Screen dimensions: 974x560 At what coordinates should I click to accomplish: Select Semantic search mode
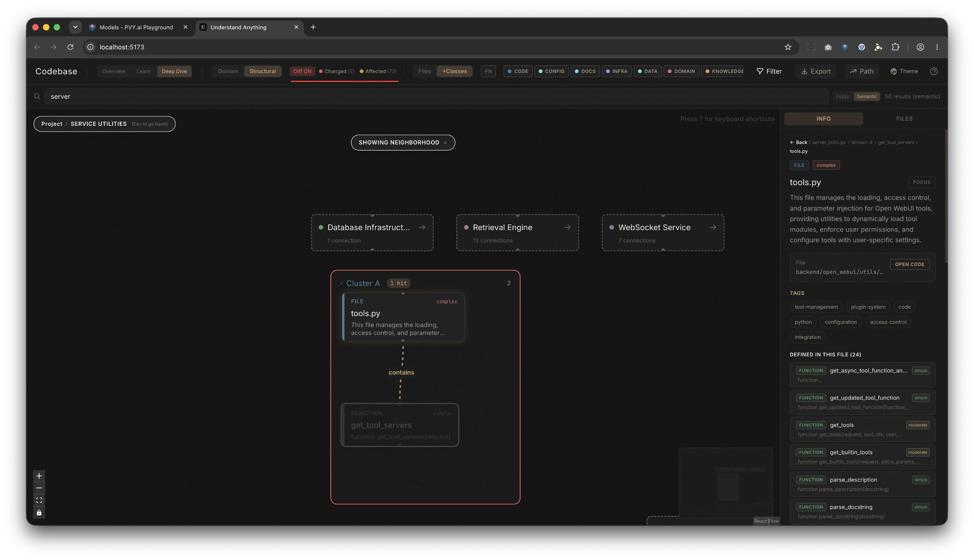point(867,97)
